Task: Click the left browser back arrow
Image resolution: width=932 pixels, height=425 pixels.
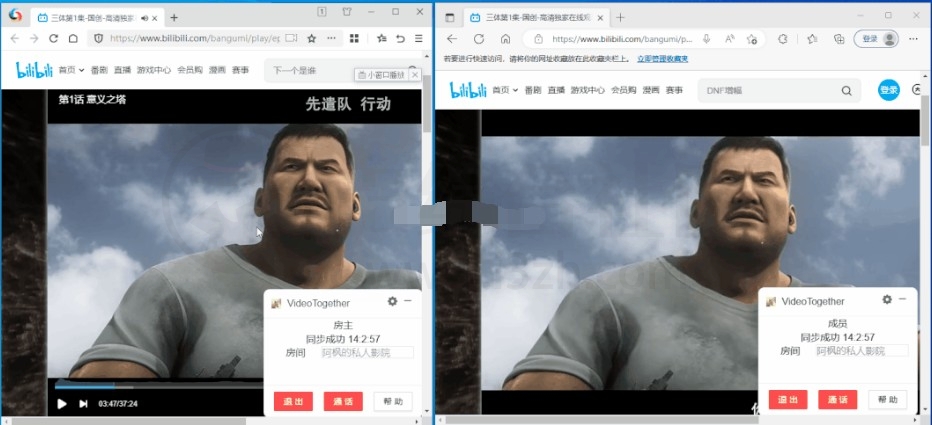Action: point(15,39)
